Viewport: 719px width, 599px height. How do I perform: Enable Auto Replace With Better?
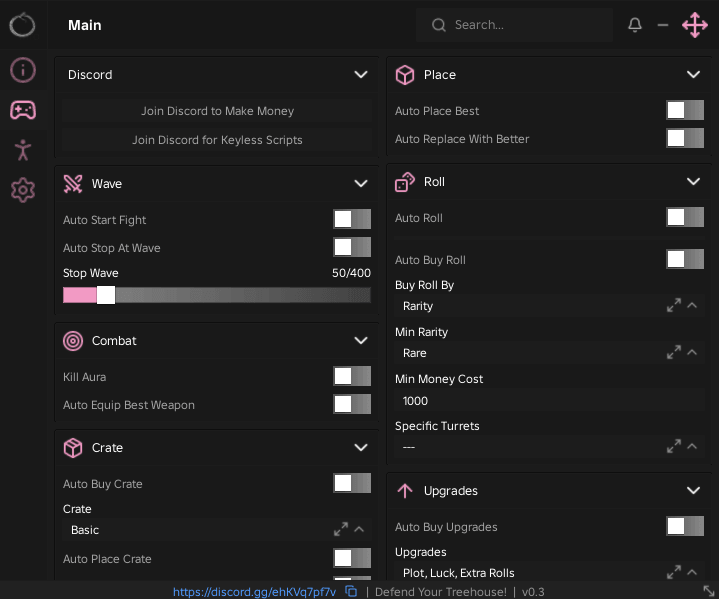(x=685, y=138)
